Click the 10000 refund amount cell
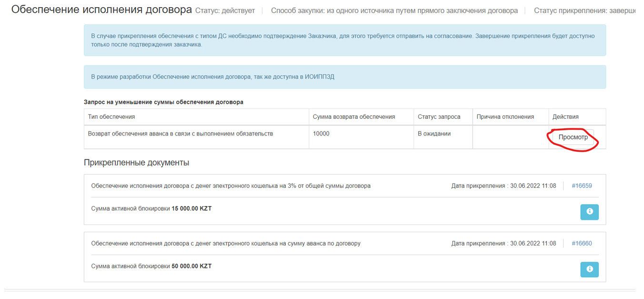The height and width of the screenshot is (299, 644). click(321, 134)
